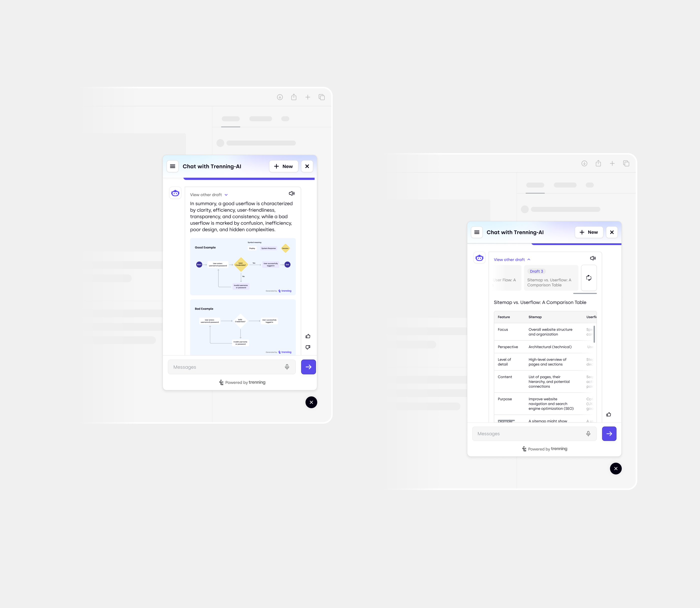Click the hamburger menu icon in chat
Image resolution: width=700 pixels, height=608 pixels.
coord(172,166)
